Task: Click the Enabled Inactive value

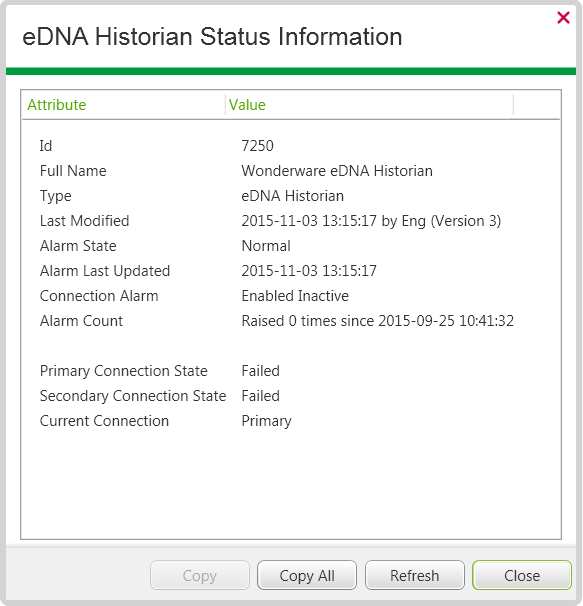Action: click(295, 296)
